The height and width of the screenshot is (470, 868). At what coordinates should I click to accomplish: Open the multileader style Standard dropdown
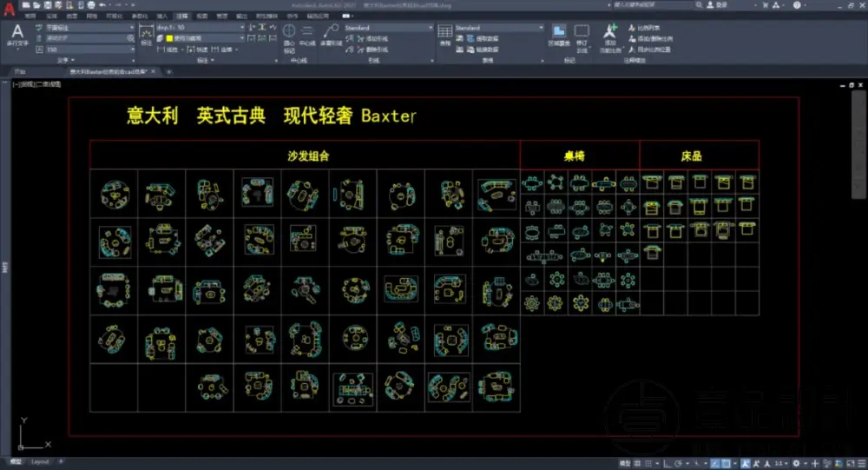coord(388,28)
